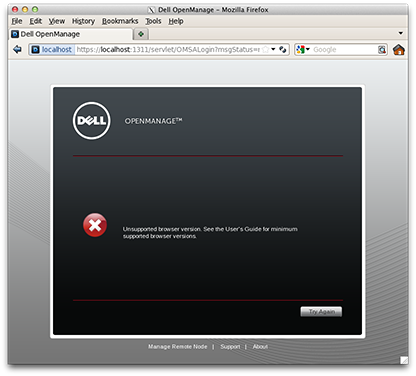Image resolution: width=416 pixels, height=376 pixels.
Task: Open a new tab with plus button
Action: click(141, 34)
